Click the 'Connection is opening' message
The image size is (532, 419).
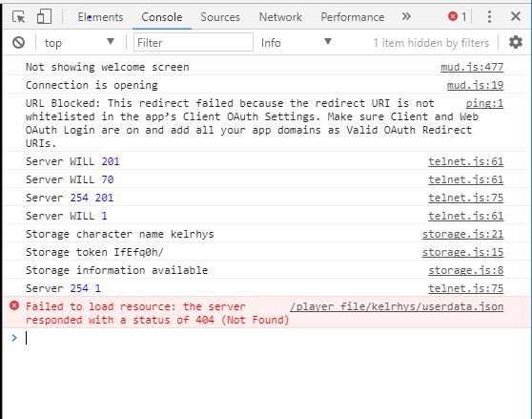[92, 85]
